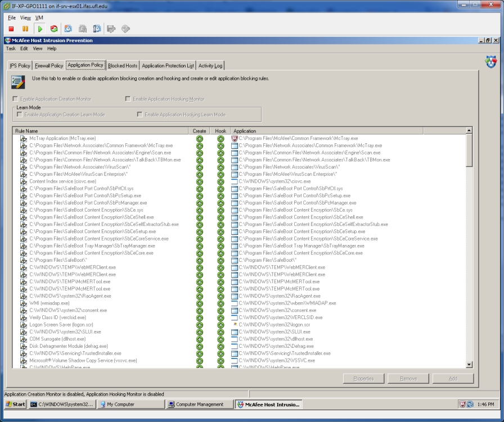504x422 pixels.
Task: Open the snapshot manager toolbar icon
Action: 97,29
